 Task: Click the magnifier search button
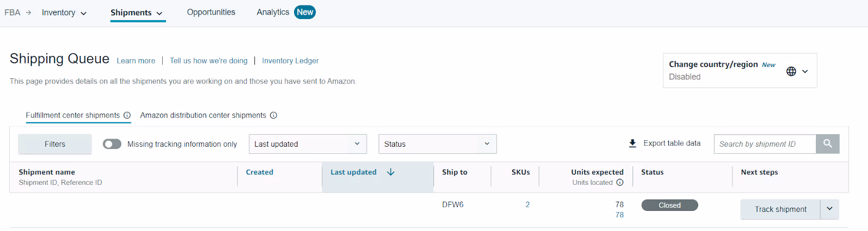[828, 144]
